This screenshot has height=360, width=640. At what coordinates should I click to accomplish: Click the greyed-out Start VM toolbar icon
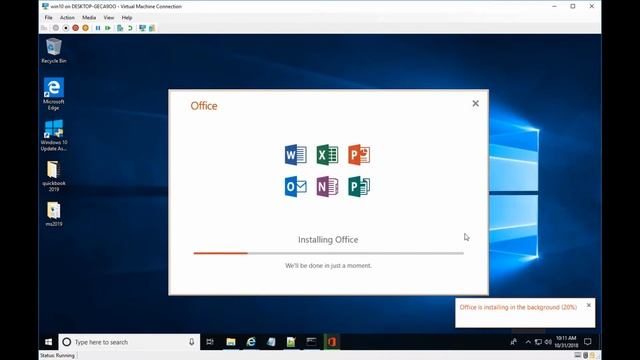[56, 28]
